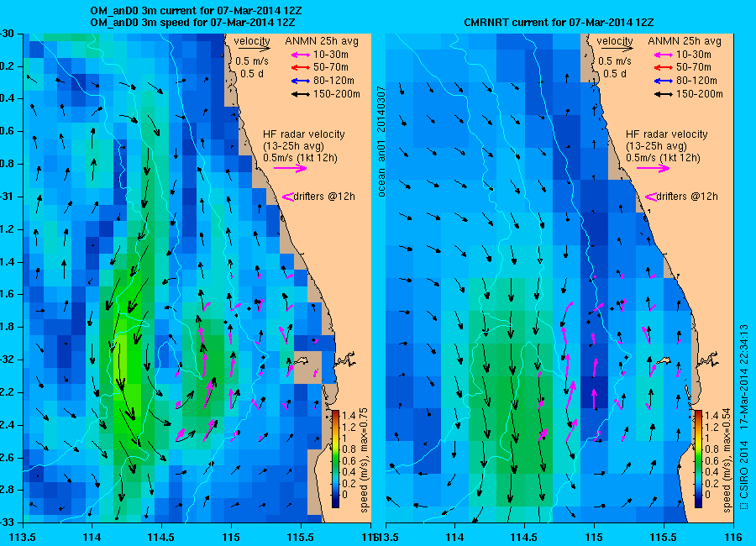Click the speed color bar in right panel

point(698,459)
